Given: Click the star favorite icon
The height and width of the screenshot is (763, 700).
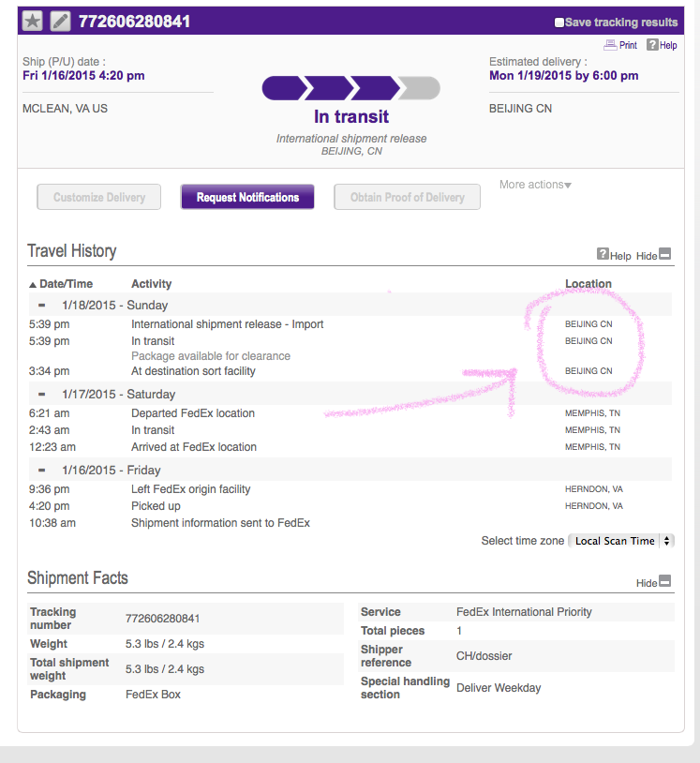Looking at the screenshot, I should point(33,22).
